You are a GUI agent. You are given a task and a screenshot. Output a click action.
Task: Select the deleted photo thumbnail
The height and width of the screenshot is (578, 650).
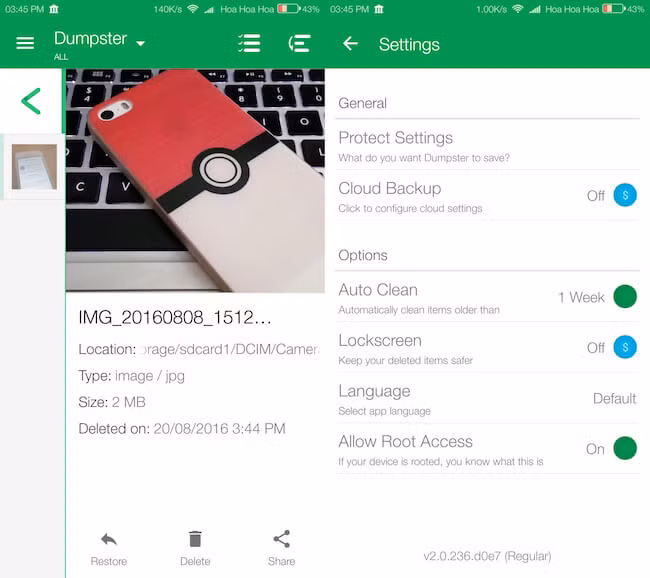coord(34,167)
